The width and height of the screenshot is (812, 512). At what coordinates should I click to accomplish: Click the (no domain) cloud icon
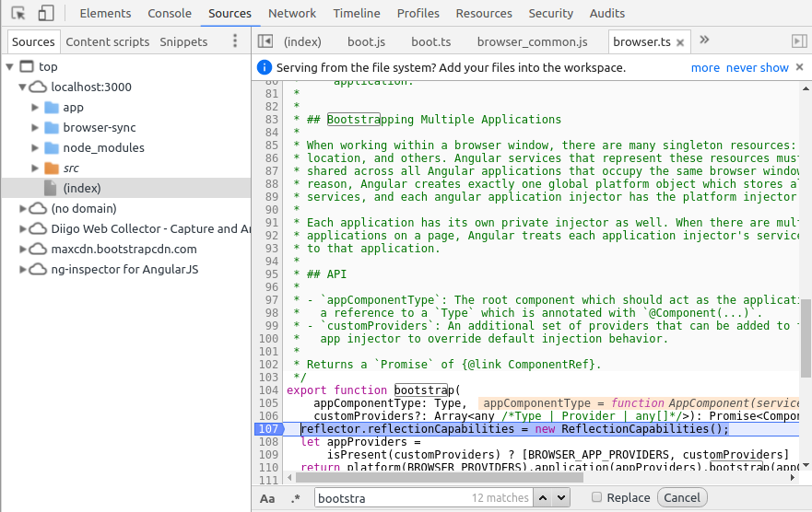pos(38,208)
